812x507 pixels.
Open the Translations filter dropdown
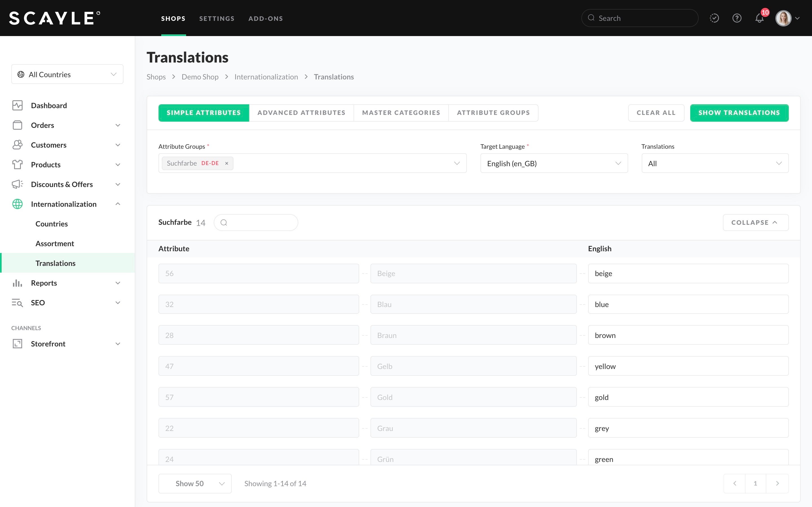715,163
